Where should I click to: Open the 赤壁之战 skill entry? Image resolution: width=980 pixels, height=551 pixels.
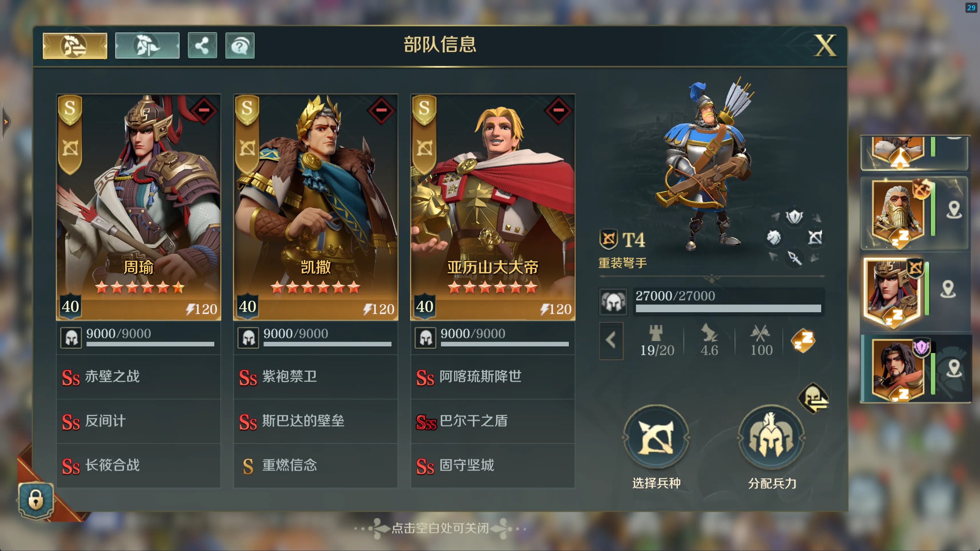coord(139,377)
